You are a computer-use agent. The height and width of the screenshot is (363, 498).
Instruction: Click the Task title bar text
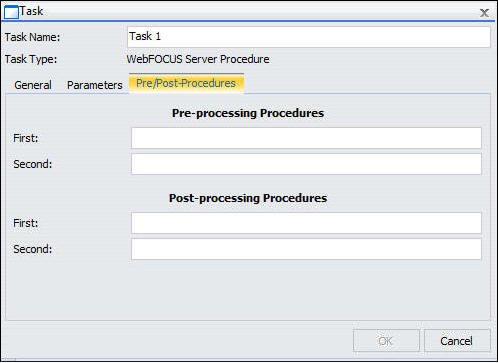[x=31, y=11]
